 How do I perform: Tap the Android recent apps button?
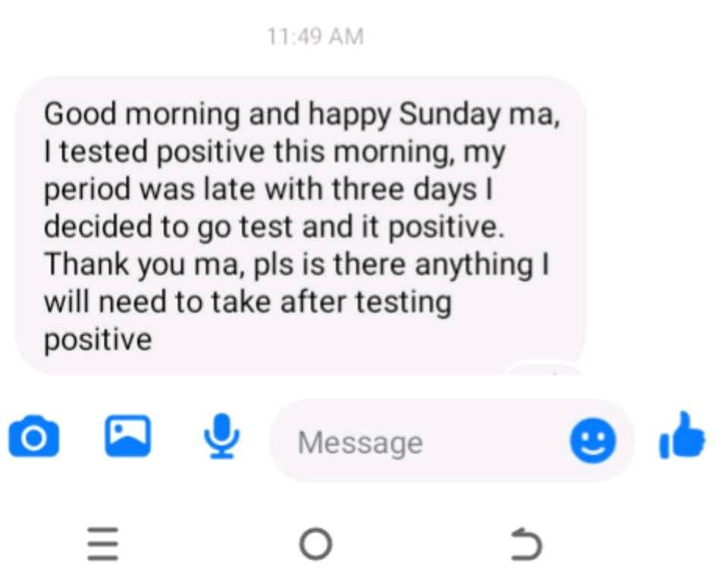(x=103, y=544)
